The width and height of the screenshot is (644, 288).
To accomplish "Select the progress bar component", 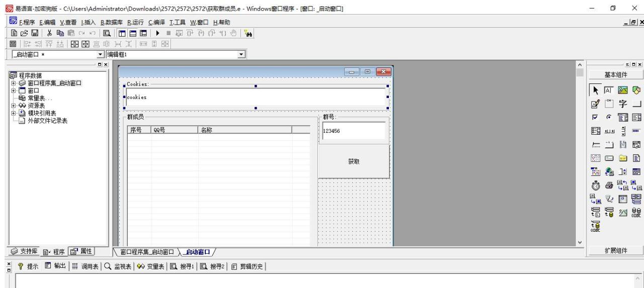I will pos(636,131).
